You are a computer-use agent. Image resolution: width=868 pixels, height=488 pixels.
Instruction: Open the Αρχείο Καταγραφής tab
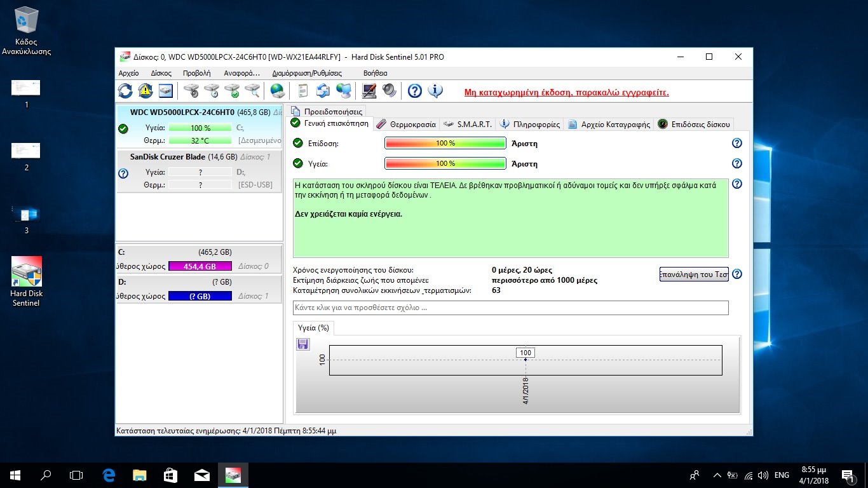click(609, 125)
